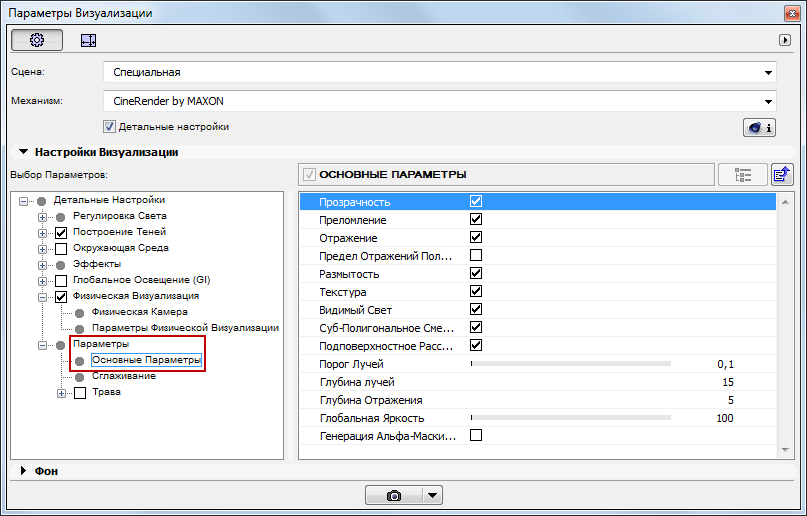Toggle the Детальные настройки checkbox

pos(109,127)
